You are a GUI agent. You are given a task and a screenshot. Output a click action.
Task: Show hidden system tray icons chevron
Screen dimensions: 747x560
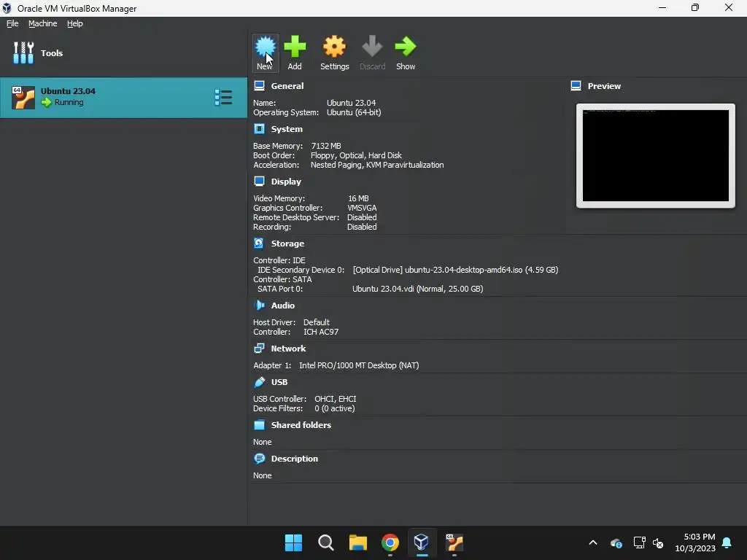(593, 542)
